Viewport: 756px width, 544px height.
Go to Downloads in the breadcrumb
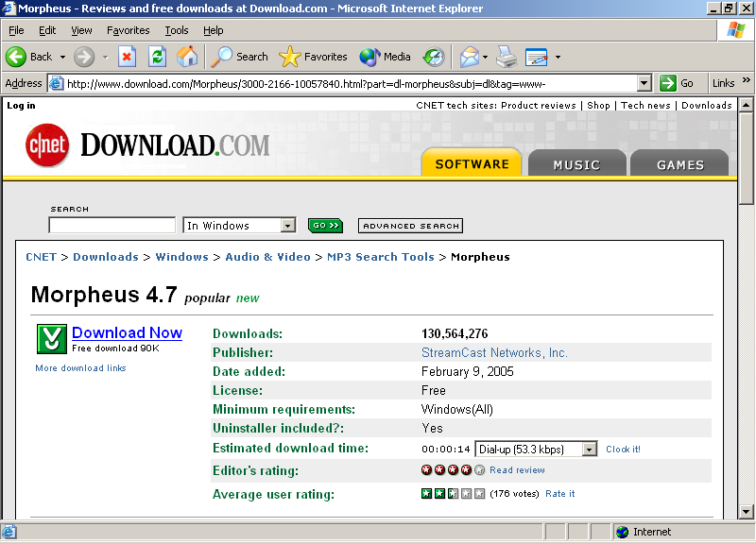106,257
